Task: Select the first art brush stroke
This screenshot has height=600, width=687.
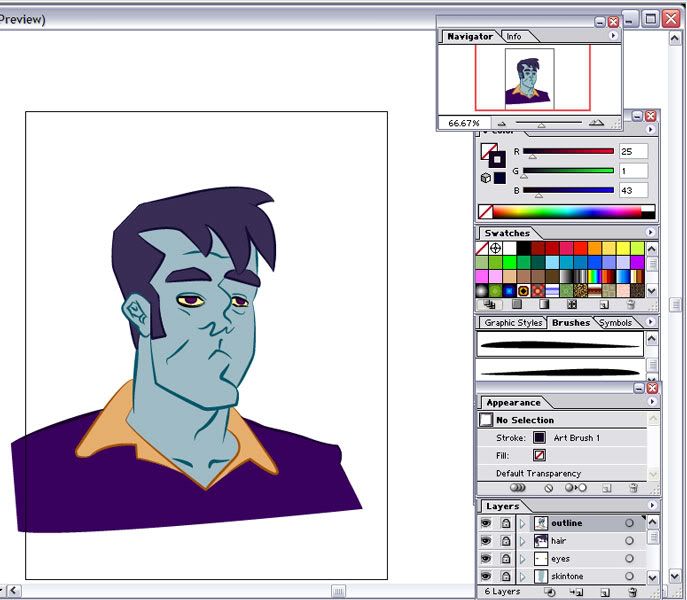Action: [560, 344]
